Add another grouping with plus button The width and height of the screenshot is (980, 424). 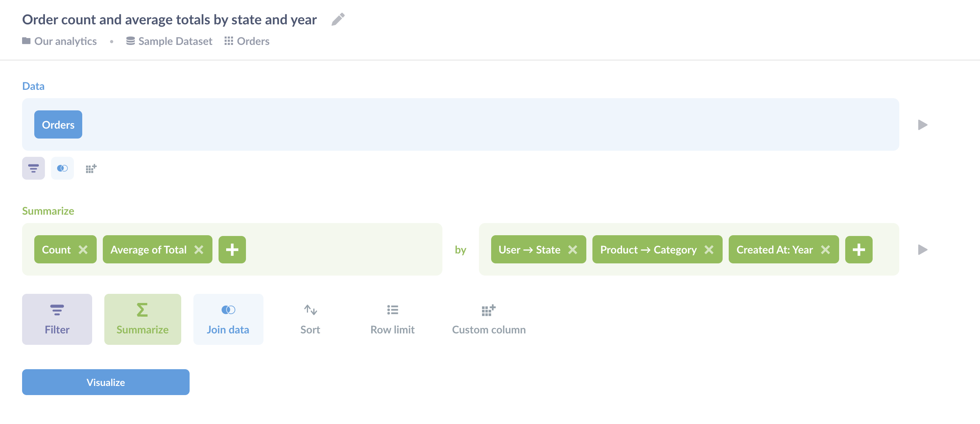pos(859,250)
